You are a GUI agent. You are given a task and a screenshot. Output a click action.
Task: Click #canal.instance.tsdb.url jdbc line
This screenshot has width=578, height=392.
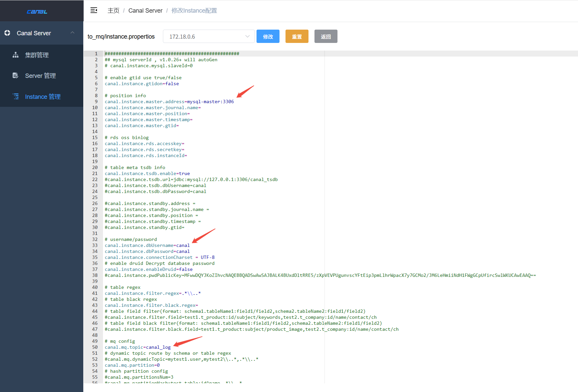(x=191, y=179)
